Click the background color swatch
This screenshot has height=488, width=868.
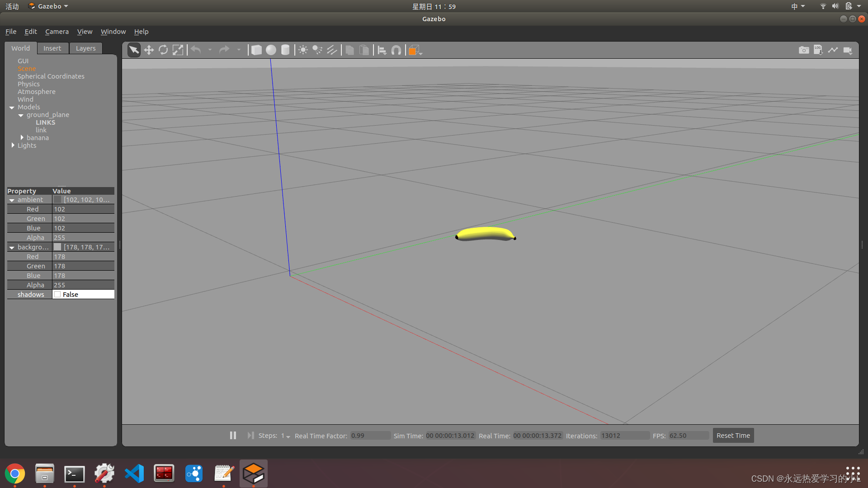pos(57,247)
